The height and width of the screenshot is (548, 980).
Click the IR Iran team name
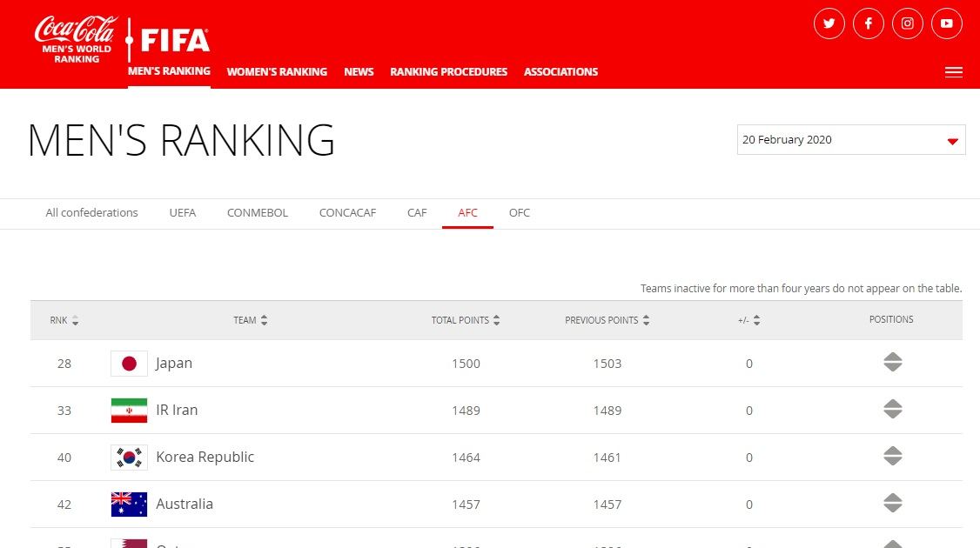click(177, 411)
